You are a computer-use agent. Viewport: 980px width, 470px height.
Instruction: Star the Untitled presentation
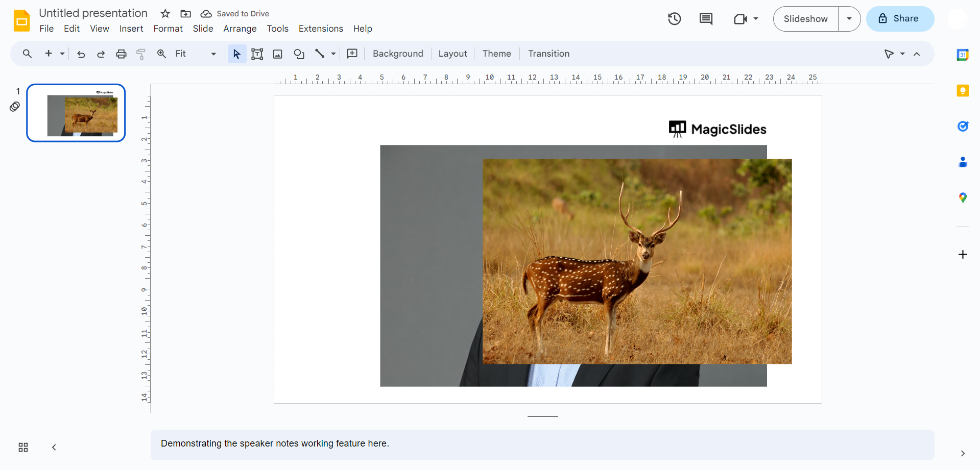(165, 14)
